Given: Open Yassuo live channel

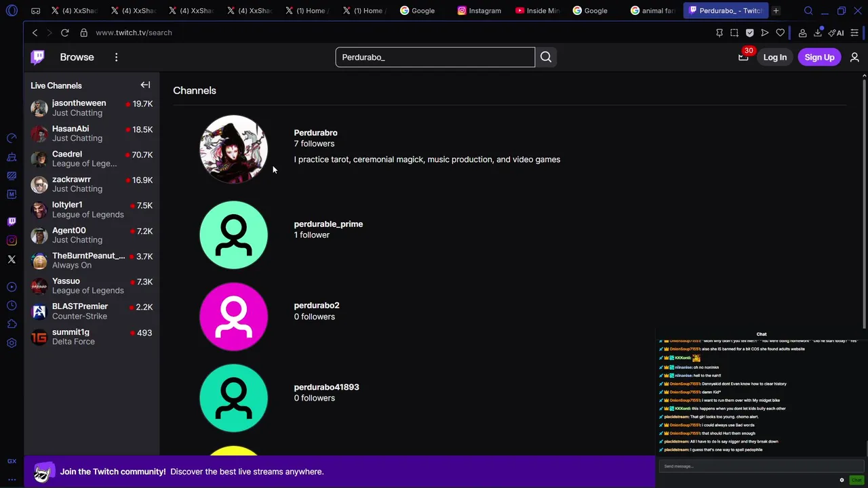Looking at the screenshot, I should pos(92,286).
